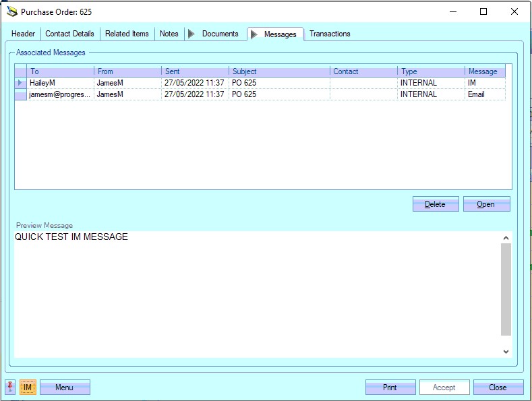Go to the Header tab
532x401 pixels.
tap(24, 34)
